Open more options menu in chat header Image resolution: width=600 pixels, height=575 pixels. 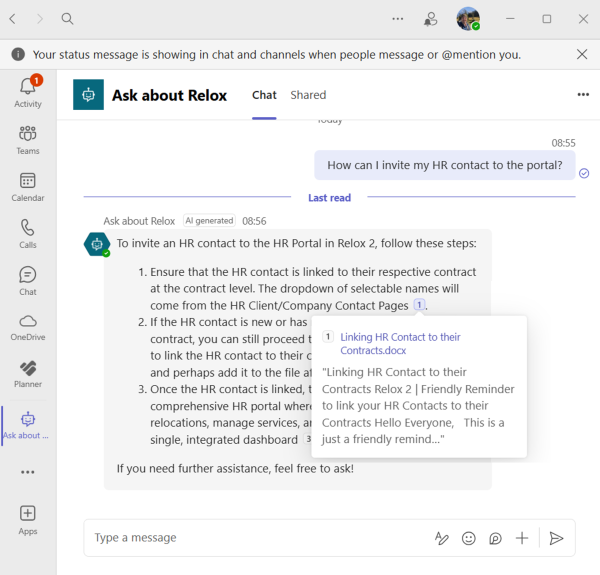point(583,95)
